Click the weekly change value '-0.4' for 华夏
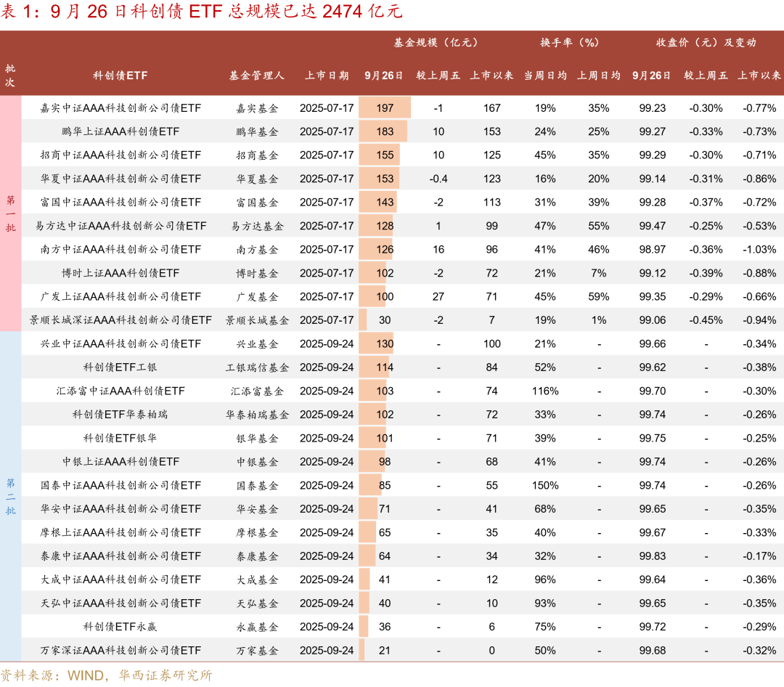 [x=438, y=178]
